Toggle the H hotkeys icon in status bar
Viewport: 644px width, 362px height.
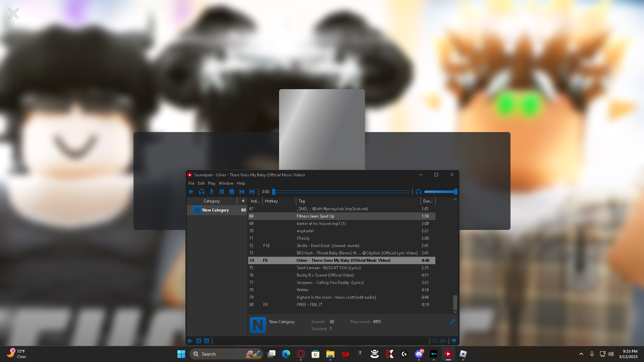199,341
